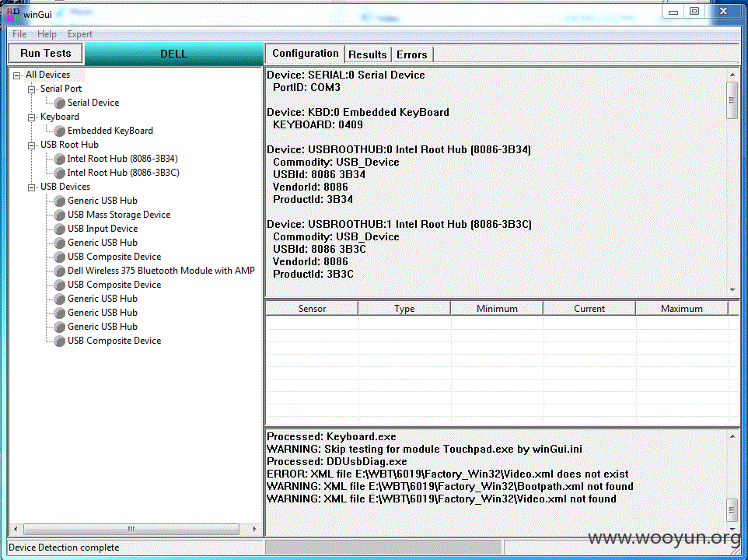This screenshot has width=748, height=560.
Task: Switch to the Results tab
Action: pyautogui.click(x=367, y=54)
